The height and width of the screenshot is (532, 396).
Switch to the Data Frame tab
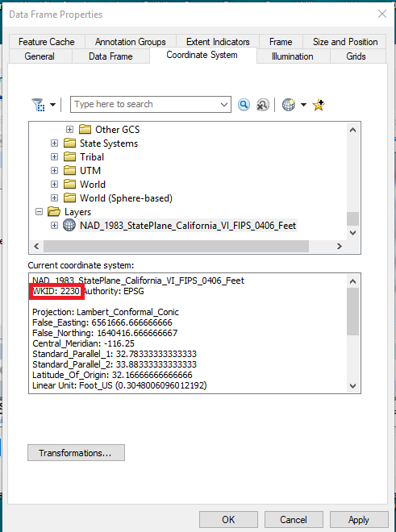click(x=110, y=56)
